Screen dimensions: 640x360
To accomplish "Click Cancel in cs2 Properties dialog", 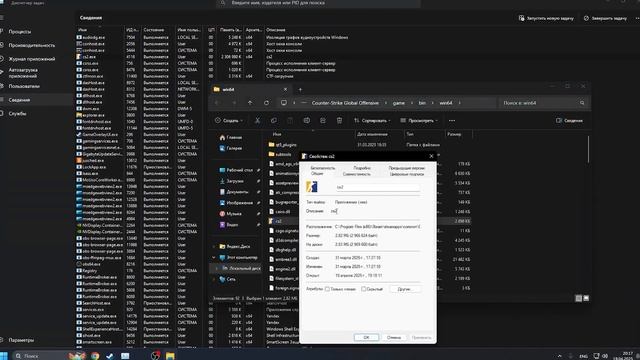I will [x=394, y=338].
